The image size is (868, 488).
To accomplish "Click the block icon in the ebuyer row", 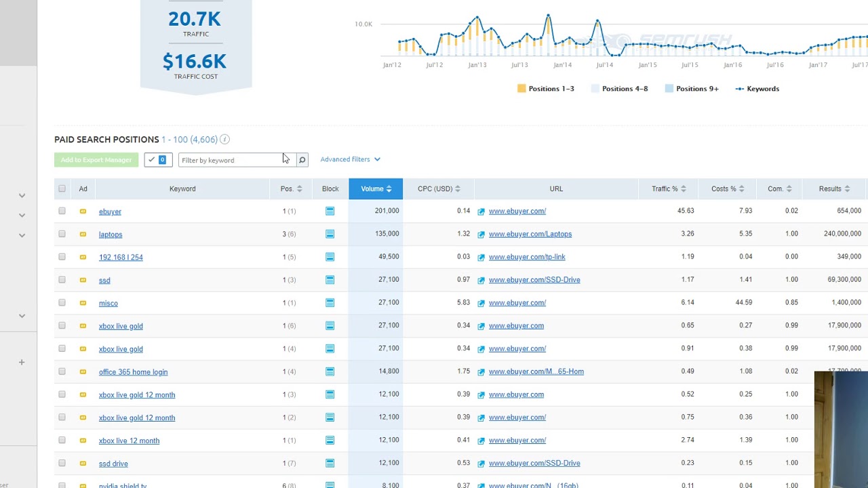I will 330,211.
